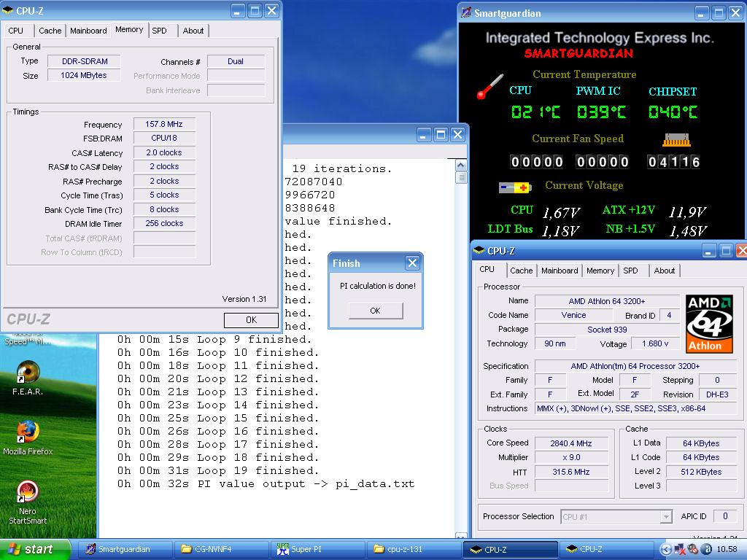Click the third fan speed counter 04116
Image resolution: width=747 pixels, height=560 pixels.
pos(673,162)
